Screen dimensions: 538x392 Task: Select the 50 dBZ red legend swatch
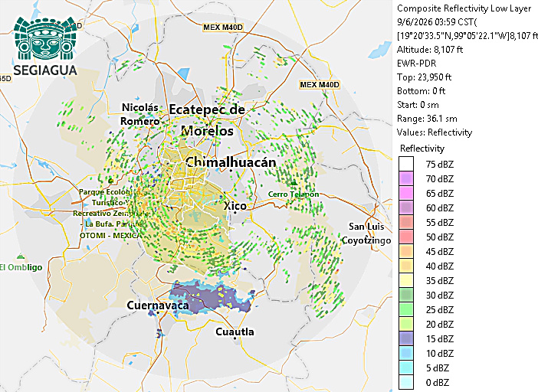[x=406, y=237]
